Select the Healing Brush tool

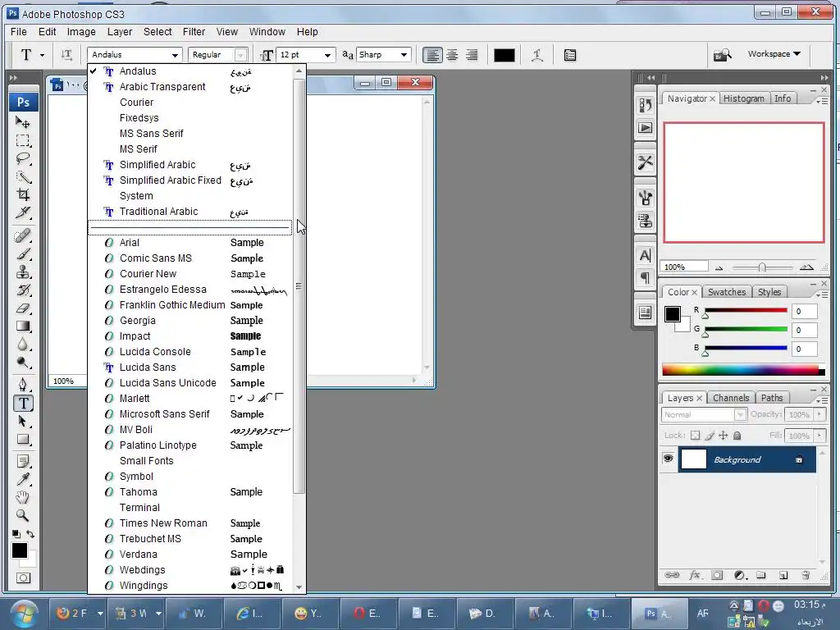22,235
